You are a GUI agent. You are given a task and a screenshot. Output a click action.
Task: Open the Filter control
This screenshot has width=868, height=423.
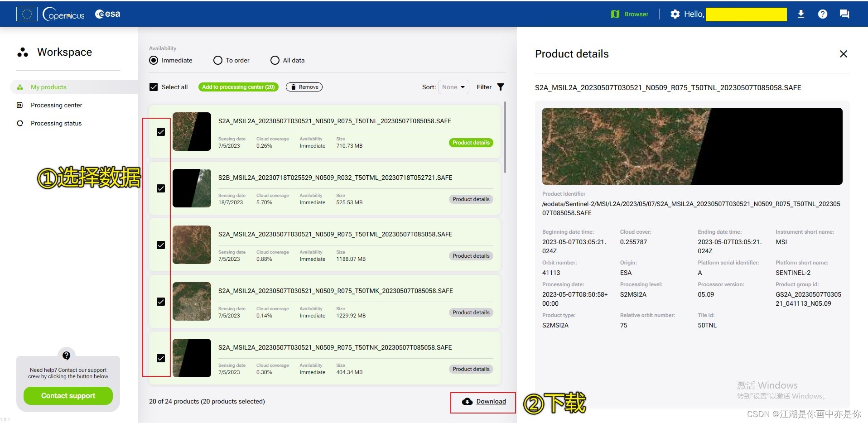[x=490, y=87]
